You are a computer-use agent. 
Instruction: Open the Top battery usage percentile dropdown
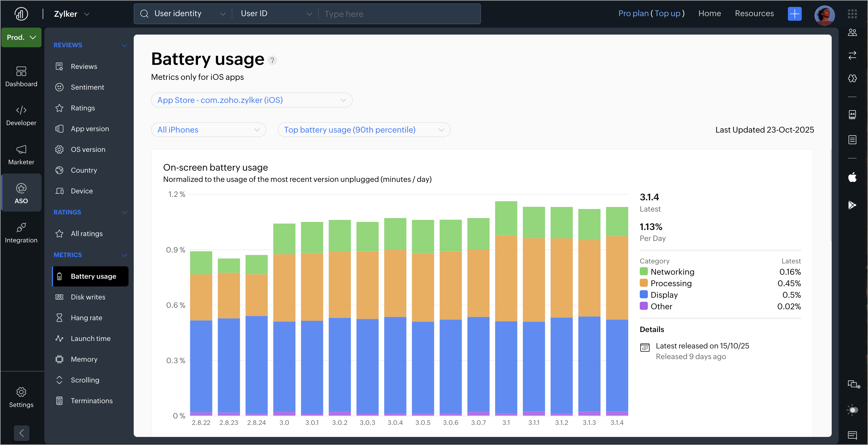pyautogui.click(x=364, y=130)
